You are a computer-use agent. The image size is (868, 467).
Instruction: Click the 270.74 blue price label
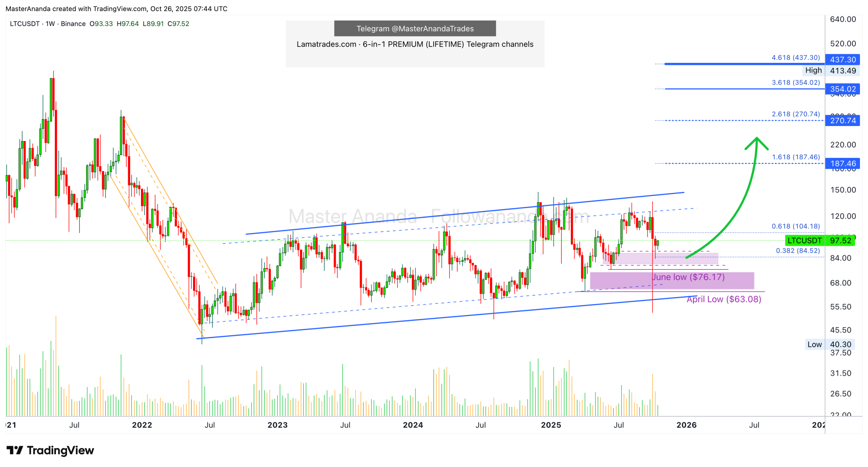point(842,120)
